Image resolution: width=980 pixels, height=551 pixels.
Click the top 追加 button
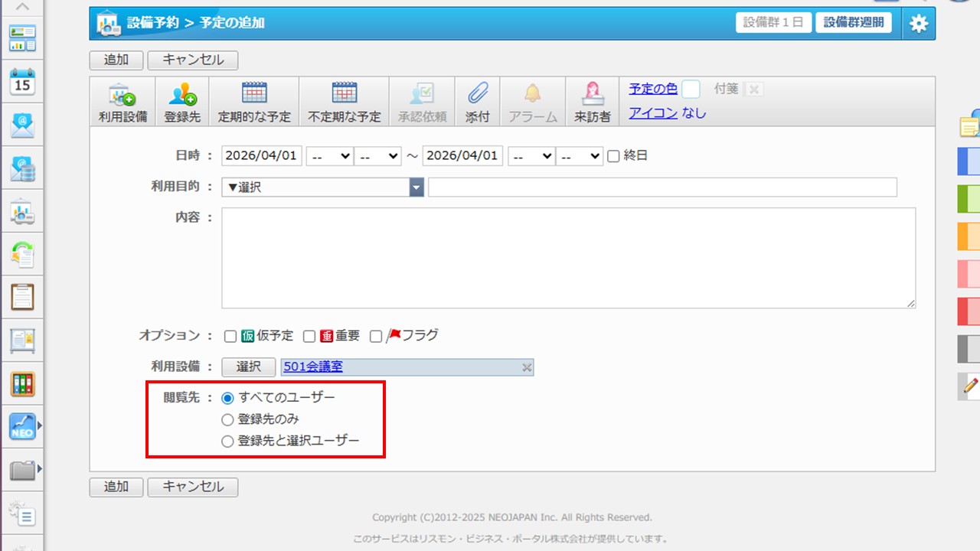pyautogui.click(x=116, y=60)
